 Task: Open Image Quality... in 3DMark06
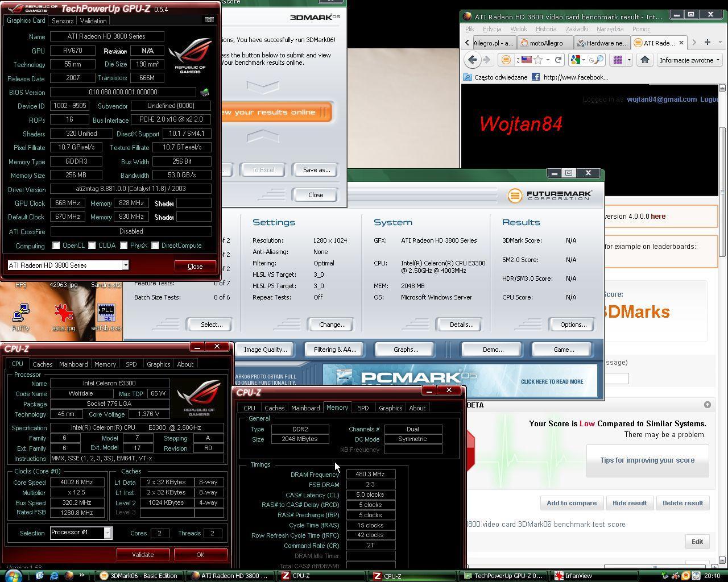pyautogui.click(x=265, y=350)
